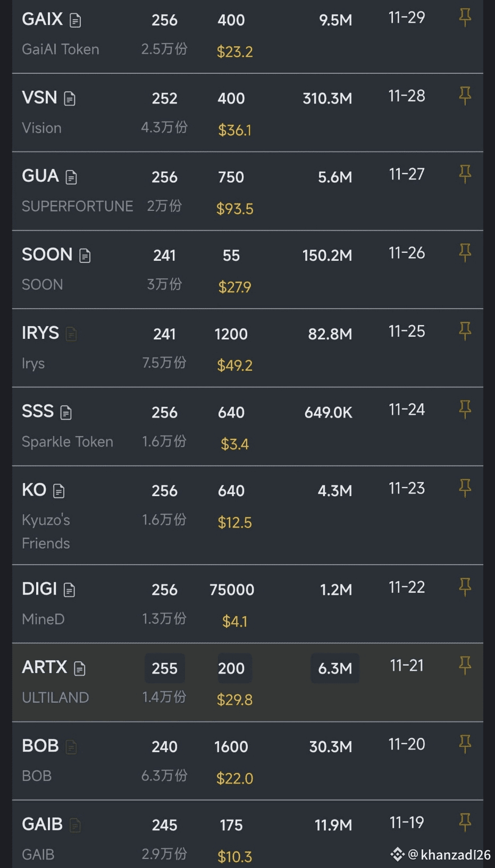
Task: Click pin icon for IRYS row
Action: coord(465,331)
